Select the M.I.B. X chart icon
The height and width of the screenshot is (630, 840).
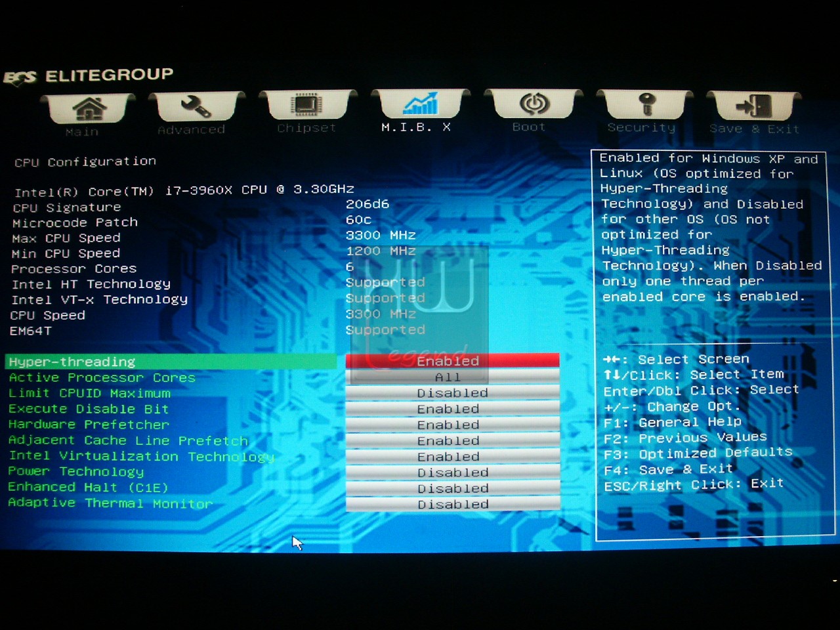(x=420, y=104)
